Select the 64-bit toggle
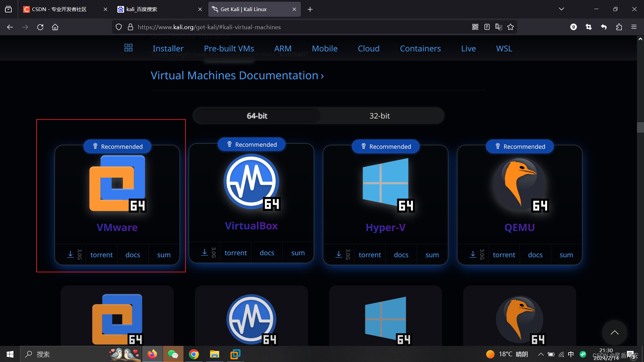The height and width of the screenshot is (362, 644). pos(257,116)
